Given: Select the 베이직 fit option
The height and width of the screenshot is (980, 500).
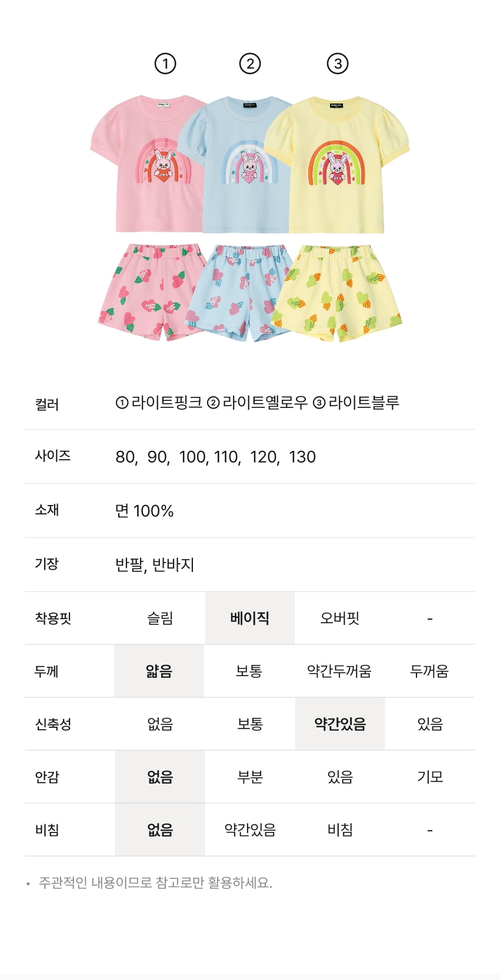Looking at the screenshot, I should (250, 618).
